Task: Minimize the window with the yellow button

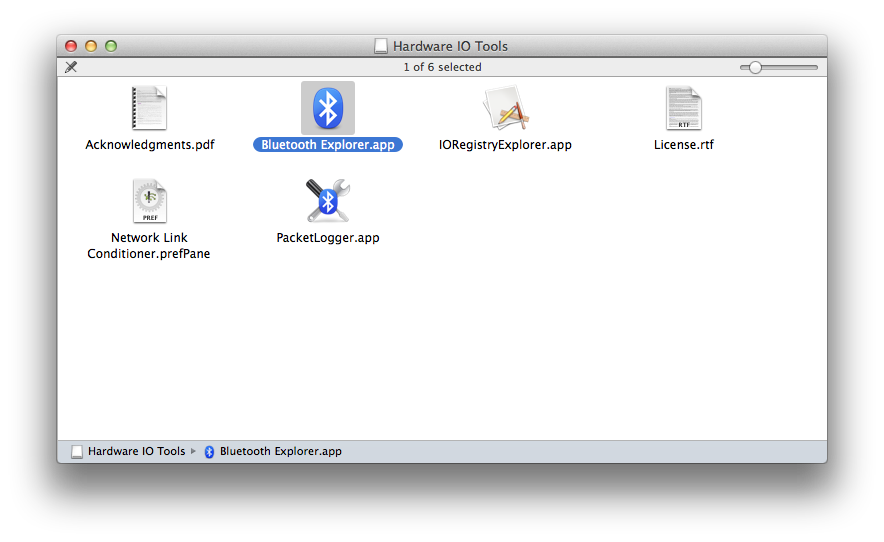Action: click(91, 46)
